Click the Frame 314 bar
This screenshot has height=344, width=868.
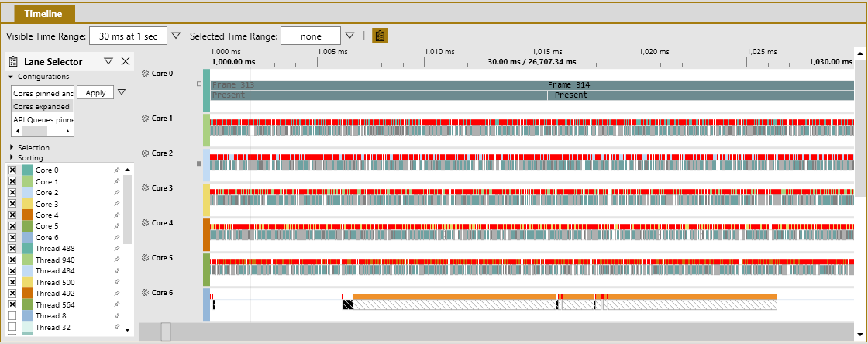(701, 85)
